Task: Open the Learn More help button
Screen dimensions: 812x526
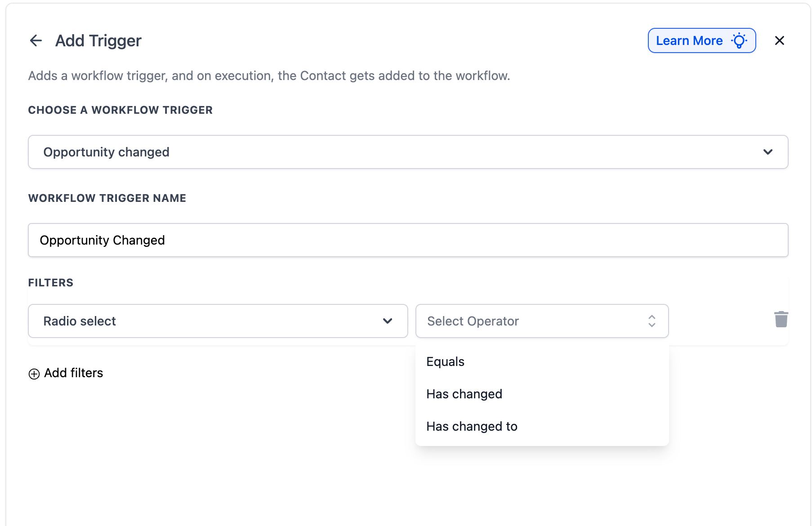Action: [x=690, y=41]
